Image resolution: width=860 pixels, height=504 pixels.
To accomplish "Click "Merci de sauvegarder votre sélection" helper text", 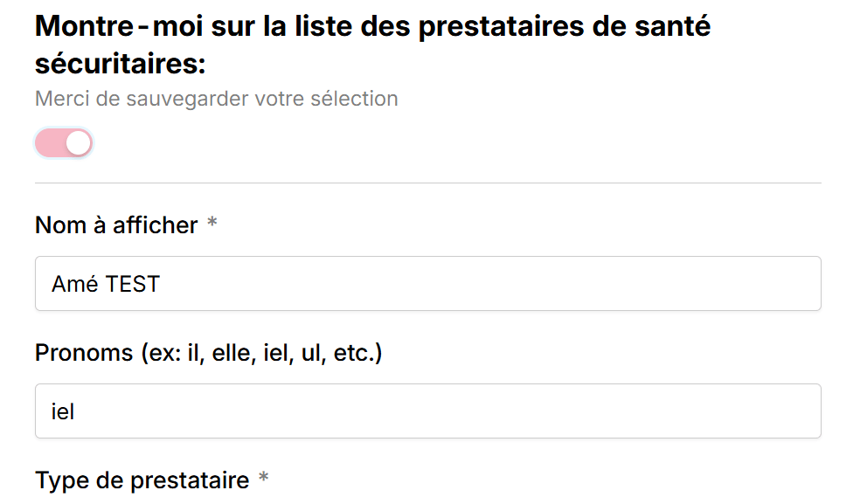I will pyautogui.click(x=216, y=99).
